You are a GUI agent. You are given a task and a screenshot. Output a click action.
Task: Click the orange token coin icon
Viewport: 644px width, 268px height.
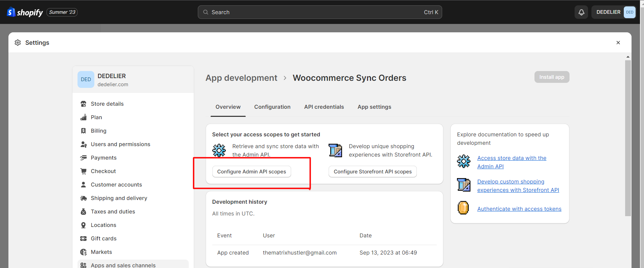point(463,208)
